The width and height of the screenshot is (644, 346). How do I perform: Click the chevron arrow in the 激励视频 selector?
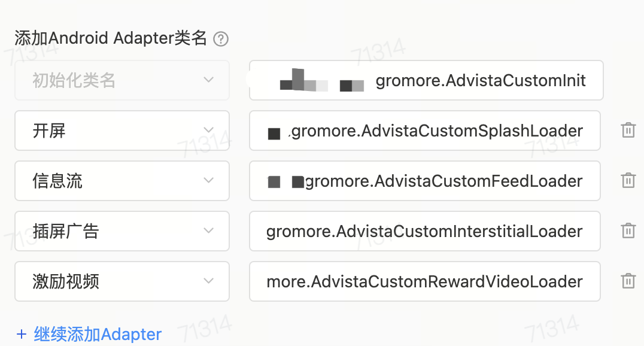[208, 281]
